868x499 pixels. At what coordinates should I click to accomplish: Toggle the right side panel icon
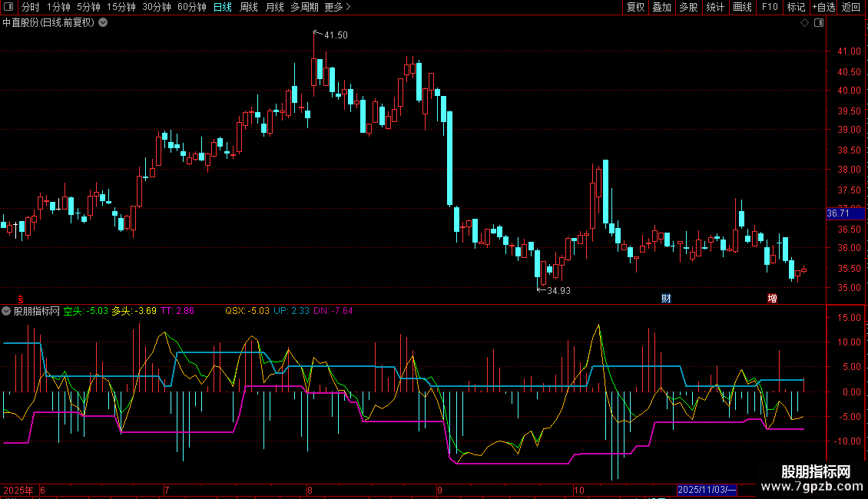click(x=818, y=23)
